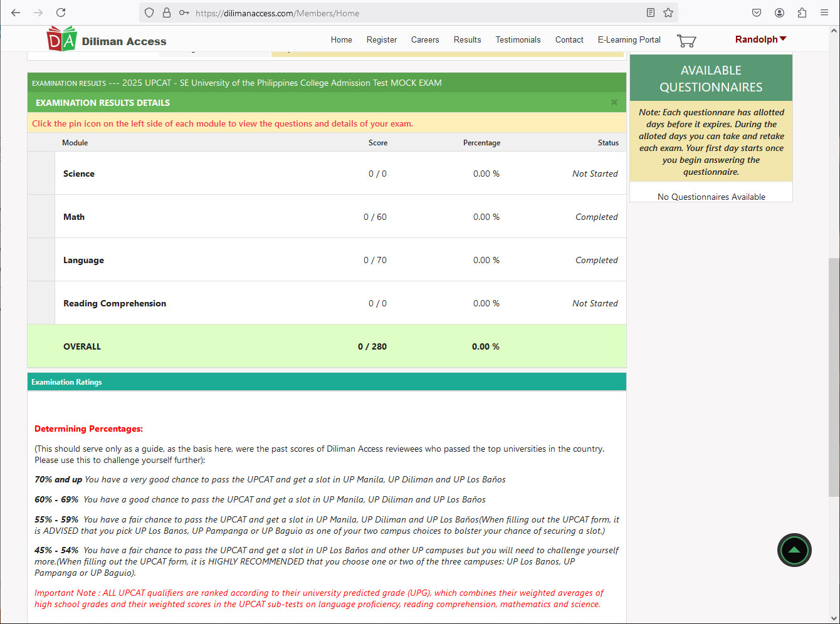Go to the Results menu item
Image resolution: width=840 pixels, height=624 pixels.
tap(467, 39)
